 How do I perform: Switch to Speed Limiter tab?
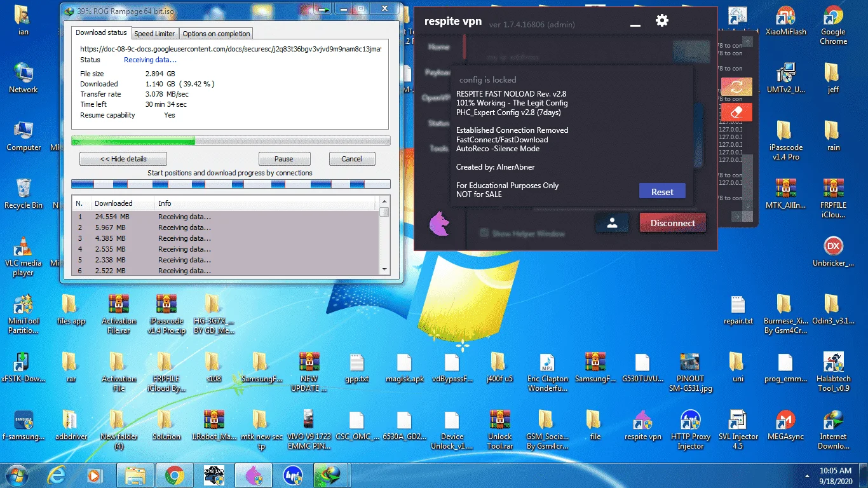pos(154,34)
